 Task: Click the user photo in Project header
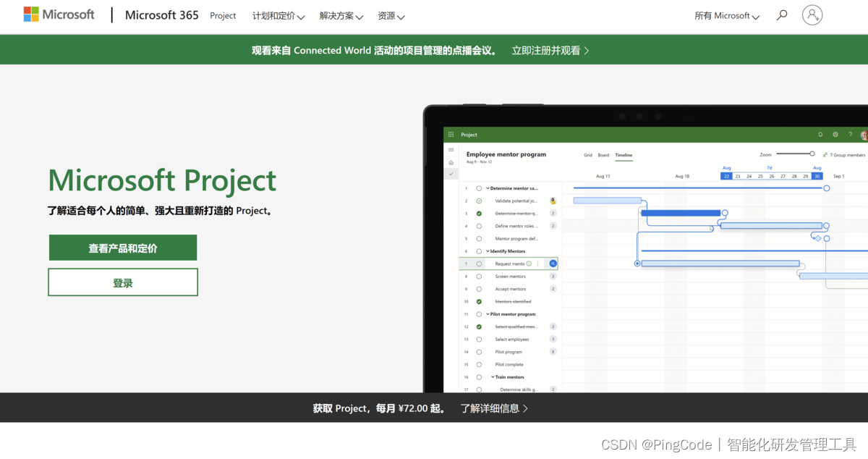pos(864,135)
